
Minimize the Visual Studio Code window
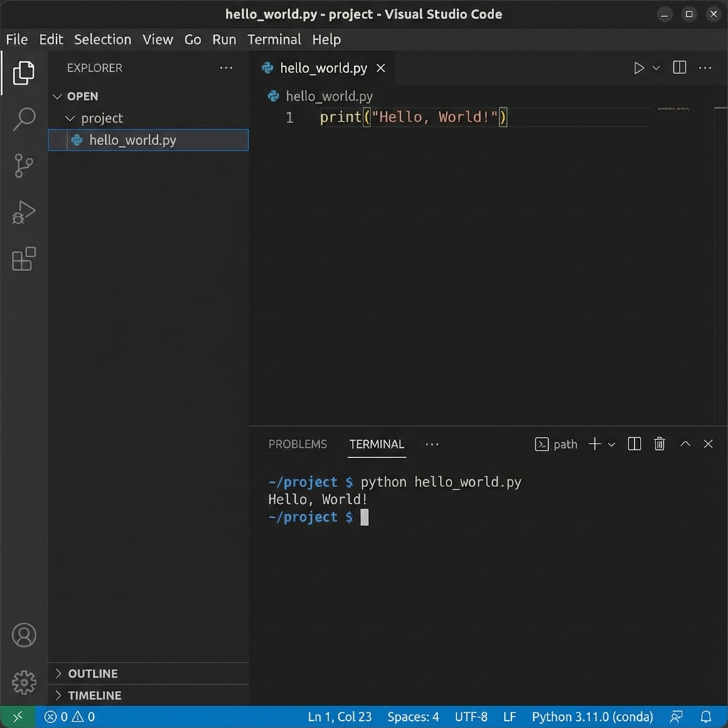click(665, 14)
